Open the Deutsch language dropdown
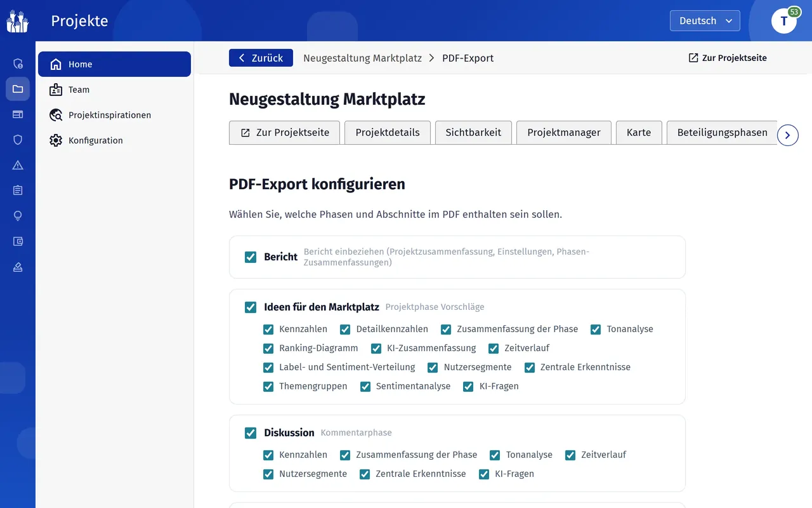Screen dimensions: 812x508 pyautogui.click(x=705, y=21)
